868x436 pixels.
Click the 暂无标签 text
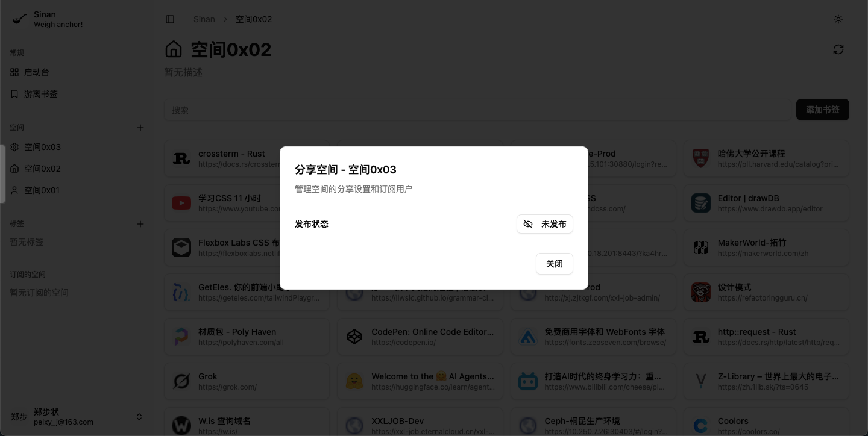coord(27,242)
